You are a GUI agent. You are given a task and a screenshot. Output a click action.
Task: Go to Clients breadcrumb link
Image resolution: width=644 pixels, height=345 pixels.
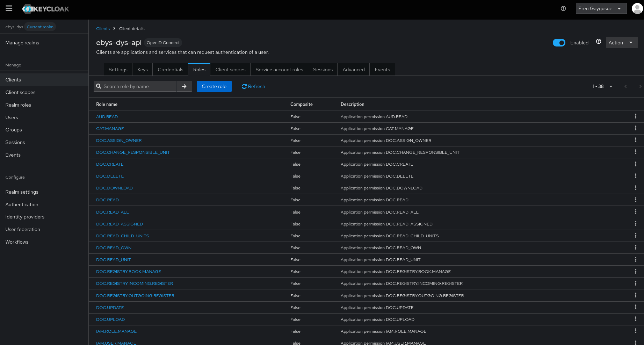[x=103, y=29]
